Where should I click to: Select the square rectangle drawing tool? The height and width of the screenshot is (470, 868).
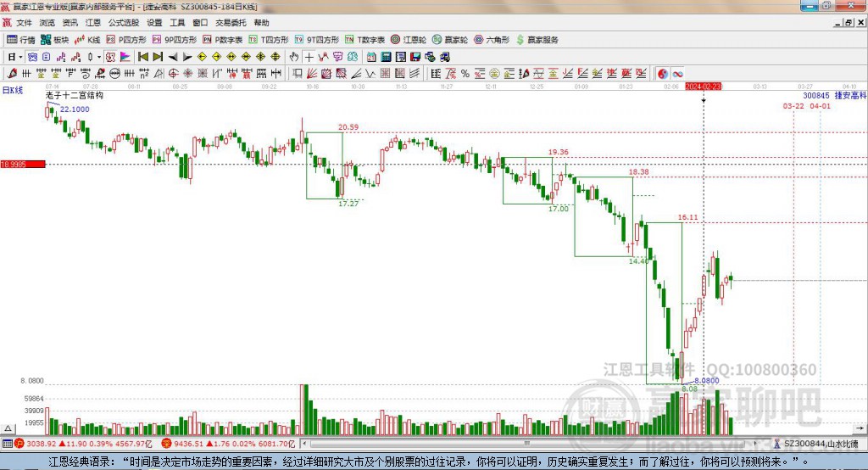[298, 73]
